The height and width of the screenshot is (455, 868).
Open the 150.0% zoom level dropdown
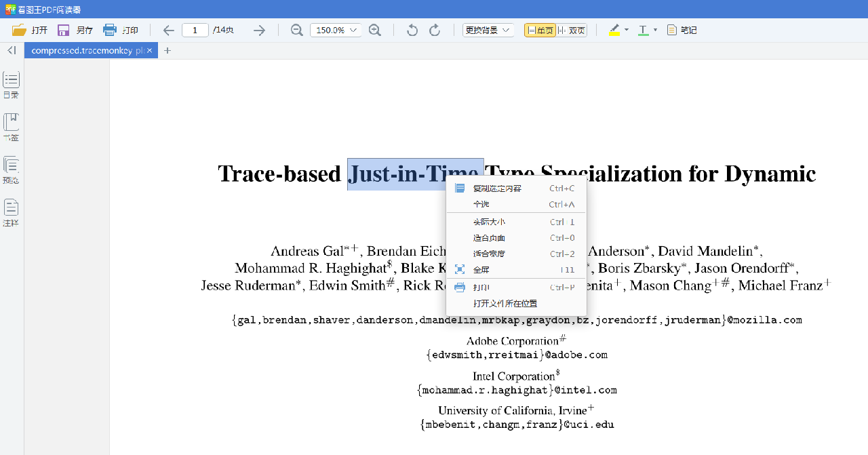click(335, 31)
